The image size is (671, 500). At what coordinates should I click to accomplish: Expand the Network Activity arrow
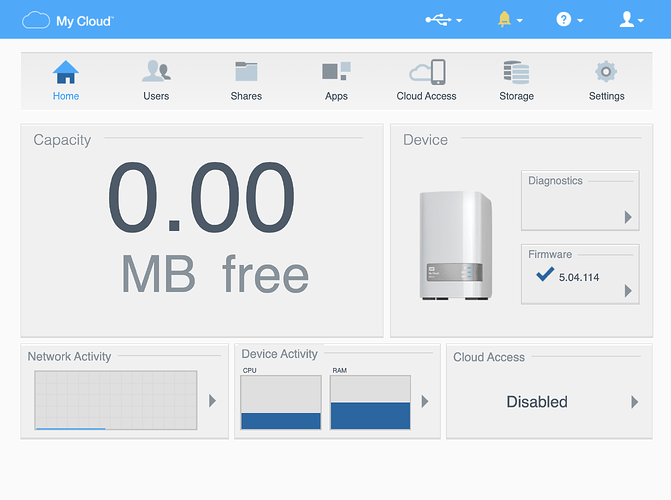(212, 401)
